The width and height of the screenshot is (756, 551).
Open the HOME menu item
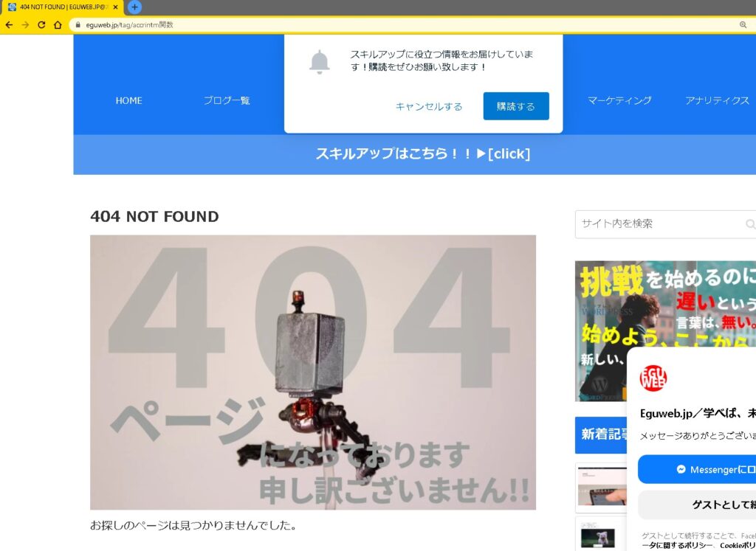coord(128,100)
